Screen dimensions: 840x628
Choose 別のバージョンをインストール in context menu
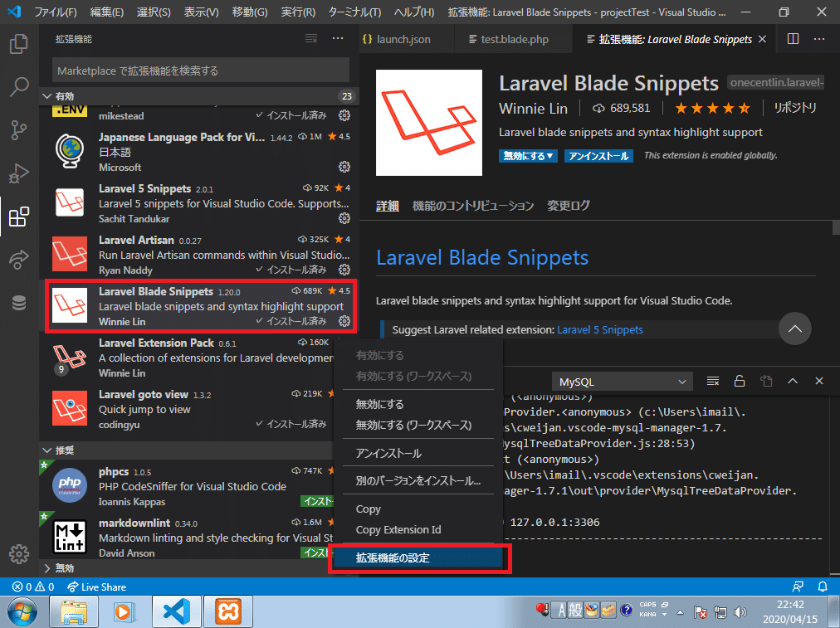pos(418,481)
